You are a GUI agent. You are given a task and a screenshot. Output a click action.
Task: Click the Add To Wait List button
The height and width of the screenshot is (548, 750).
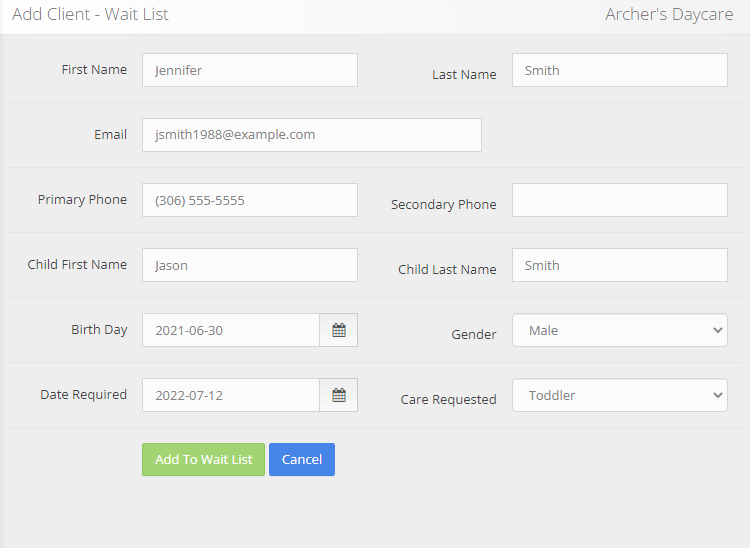203,460
